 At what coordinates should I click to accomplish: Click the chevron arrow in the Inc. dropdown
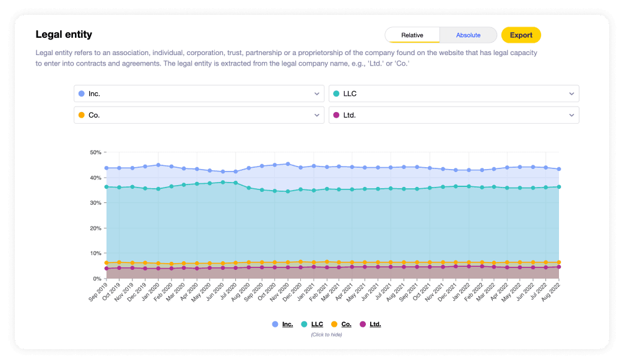(x=317, y=94)
